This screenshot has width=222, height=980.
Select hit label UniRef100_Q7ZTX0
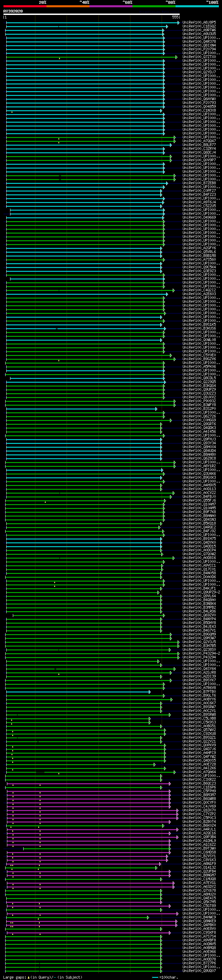pos(199,57)
